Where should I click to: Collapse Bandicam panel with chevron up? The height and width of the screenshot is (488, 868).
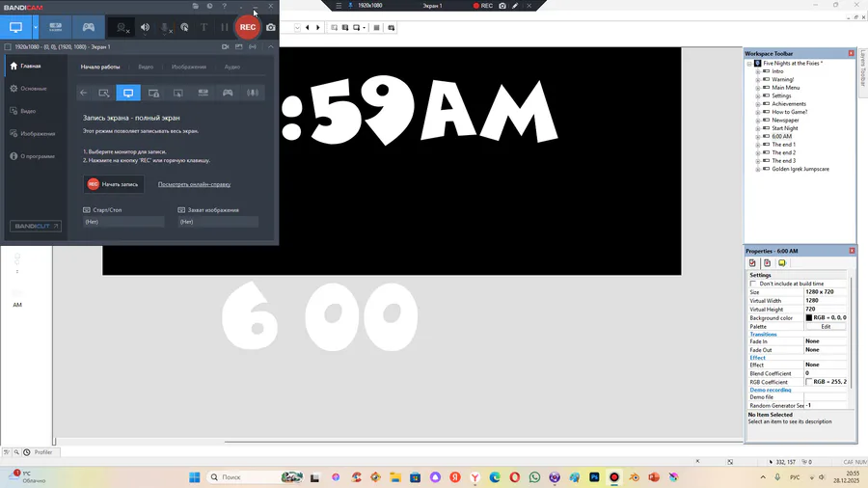click(271, 47)
